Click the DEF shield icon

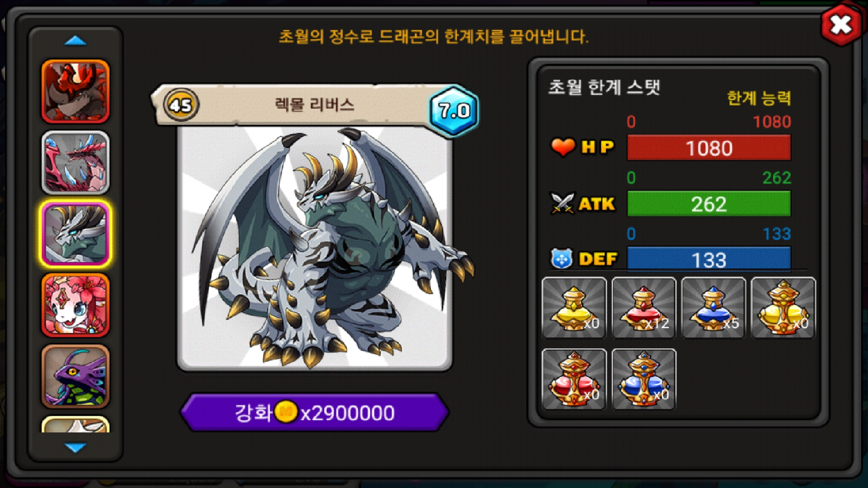pos(561,259)
